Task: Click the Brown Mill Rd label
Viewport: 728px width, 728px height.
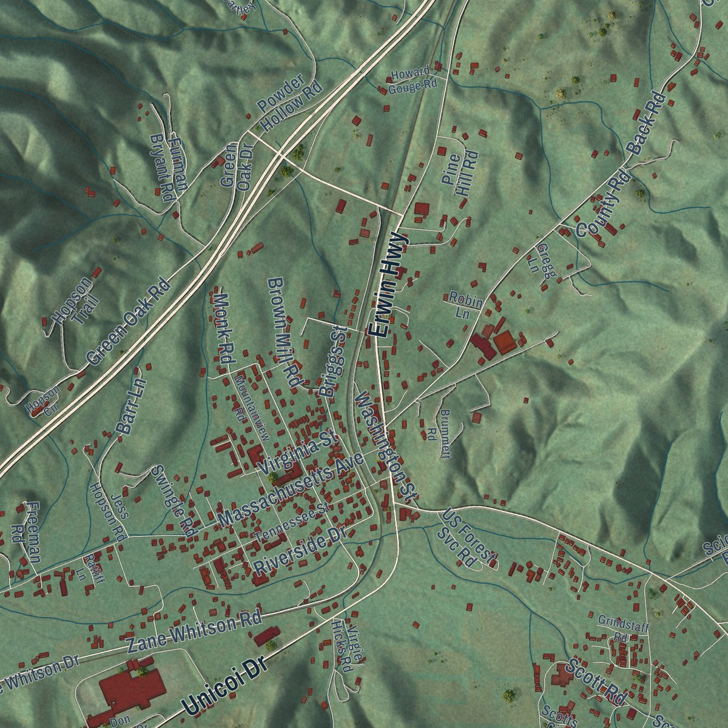Action: [285, 333]
